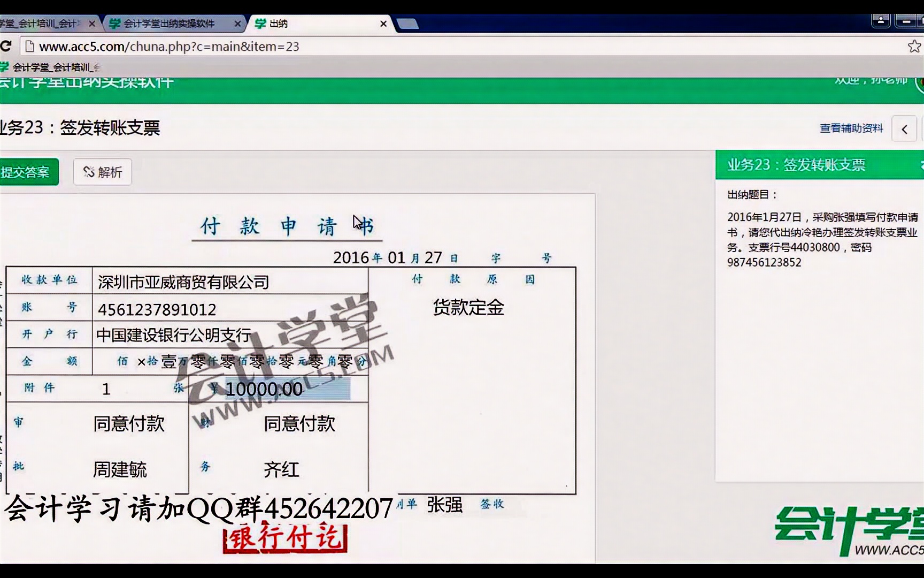Click the attachment count 1
924x578 pixels.
click(x=106, y=389)
